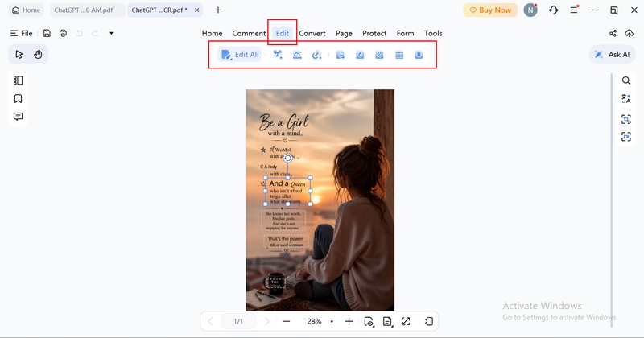Open the page view mode options
The image size is (644, 338).
coord(369,321)
